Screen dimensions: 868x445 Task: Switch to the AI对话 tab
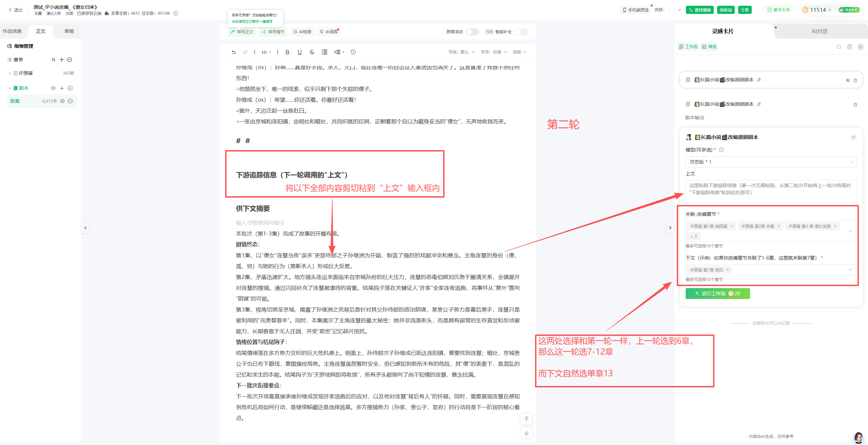820,31
